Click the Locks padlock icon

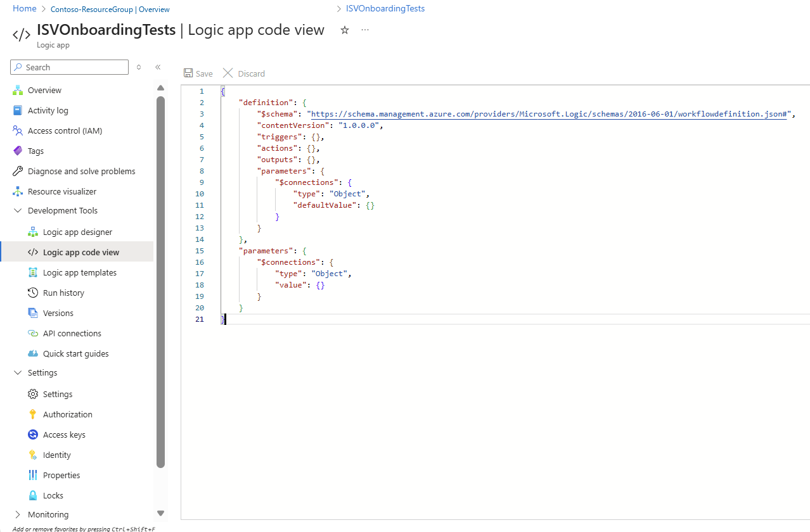(x=33, y=495)
